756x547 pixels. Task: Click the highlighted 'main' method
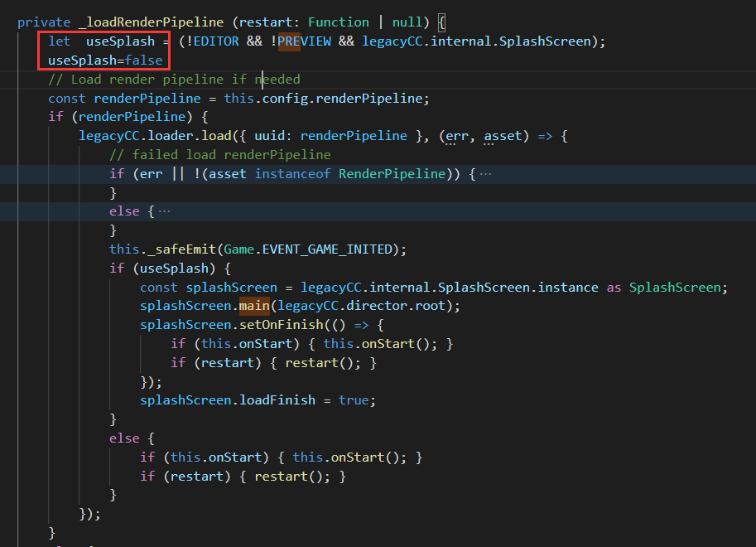pyautogui.click(x=254, y=306)
